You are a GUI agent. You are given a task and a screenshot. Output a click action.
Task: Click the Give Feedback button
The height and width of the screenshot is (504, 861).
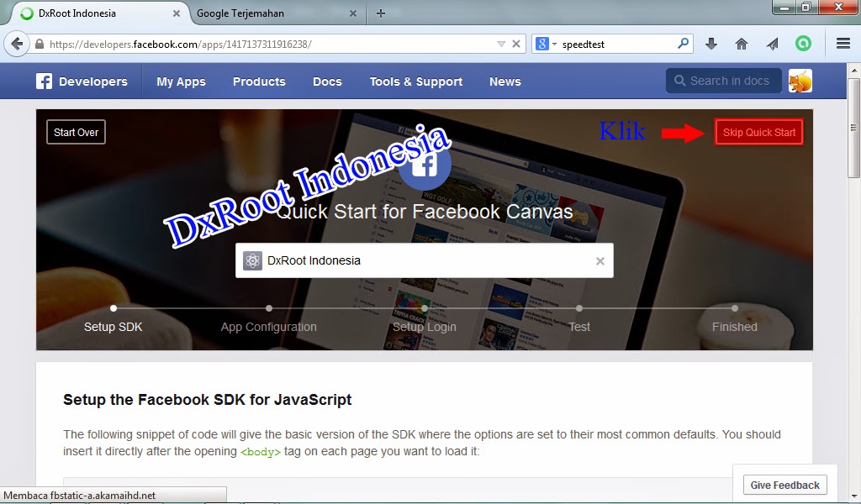pyautogui.click(x=784, y=485)
